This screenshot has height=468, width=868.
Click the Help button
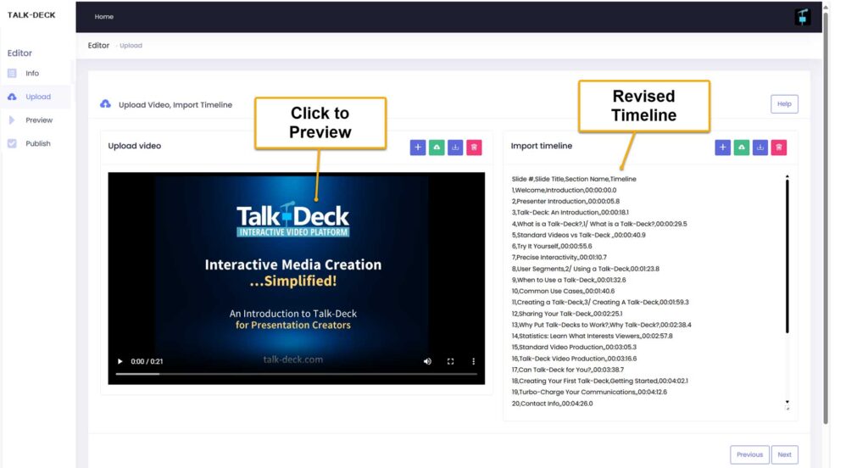(x=784, y=103)
